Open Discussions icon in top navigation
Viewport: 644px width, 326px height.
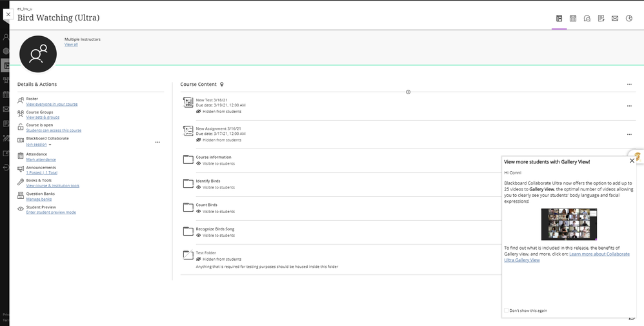coord(587,18)
